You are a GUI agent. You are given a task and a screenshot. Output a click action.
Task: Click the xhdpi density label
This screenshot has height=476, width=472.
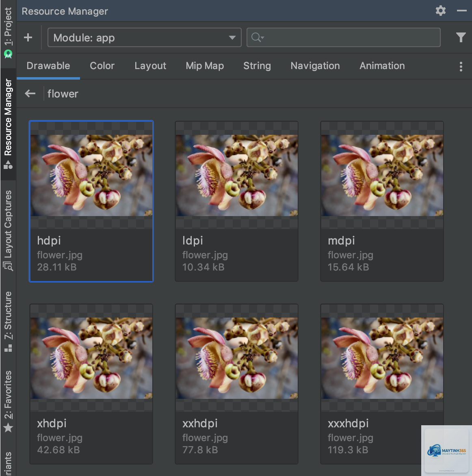point(52,424)
